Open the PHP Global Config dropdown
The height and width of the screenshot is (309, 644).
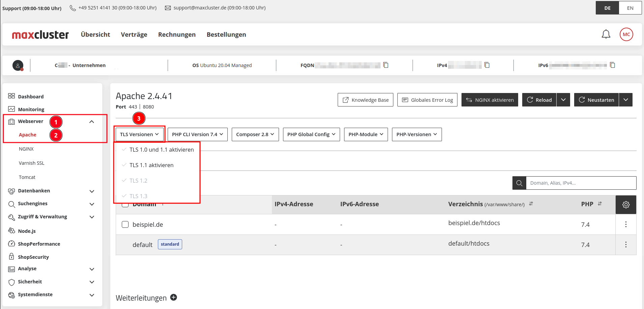(x=311, y=134)
